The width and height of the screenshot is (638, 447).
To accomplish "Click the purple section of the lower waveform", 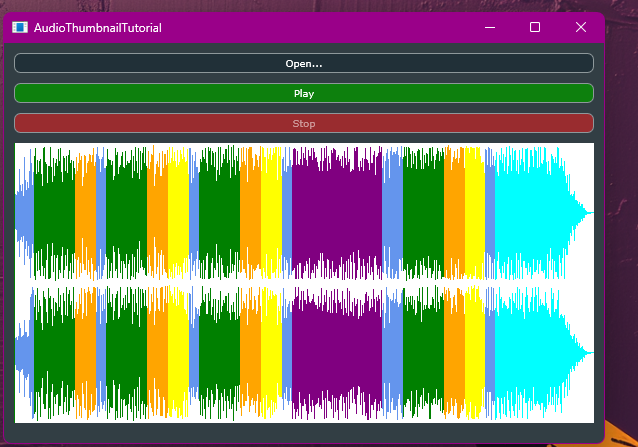I will coord(337,352).
